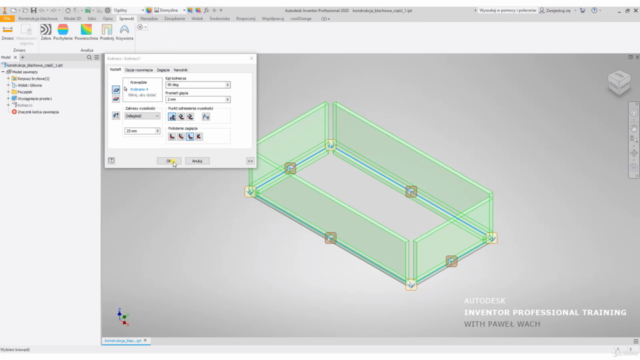The height and width of the screenshot is (360, 640).
Task: Expand the Korpusy bryłowe(1) tree node
Action: click(x=8, y=79)
